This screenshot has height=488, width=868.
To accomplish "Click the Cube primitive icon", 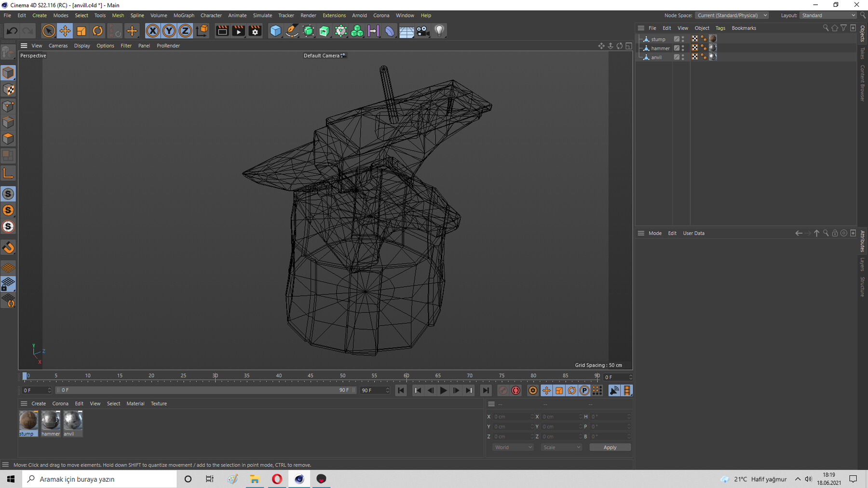I will [x=275, y=31].
